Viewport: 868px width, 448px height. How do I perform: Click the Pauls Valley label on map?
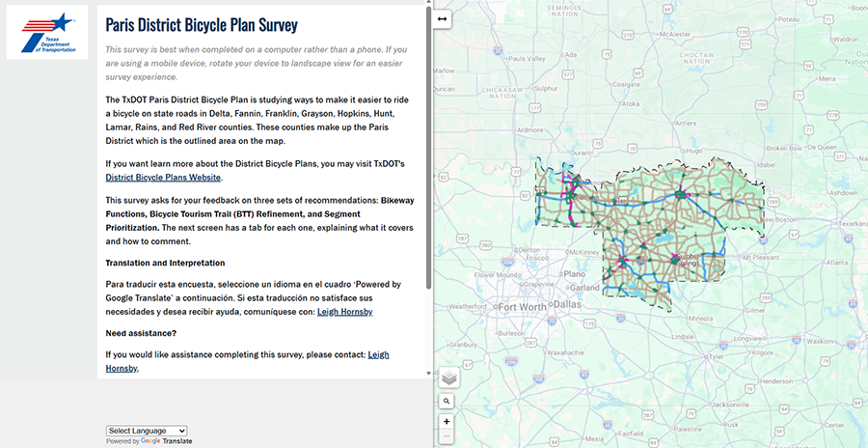(x=527, y=59)
